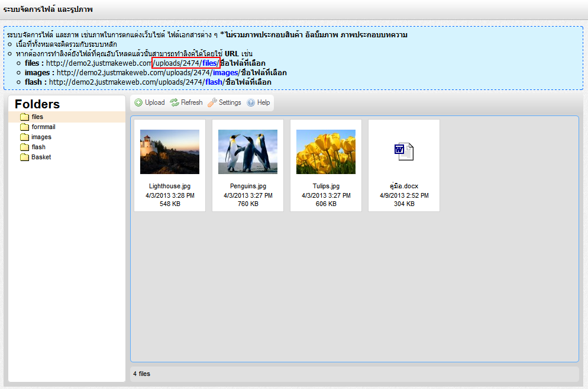This screenshot has height=389, width=588.
Task: Click the Settings toolbar label
Action: [230, 102]
